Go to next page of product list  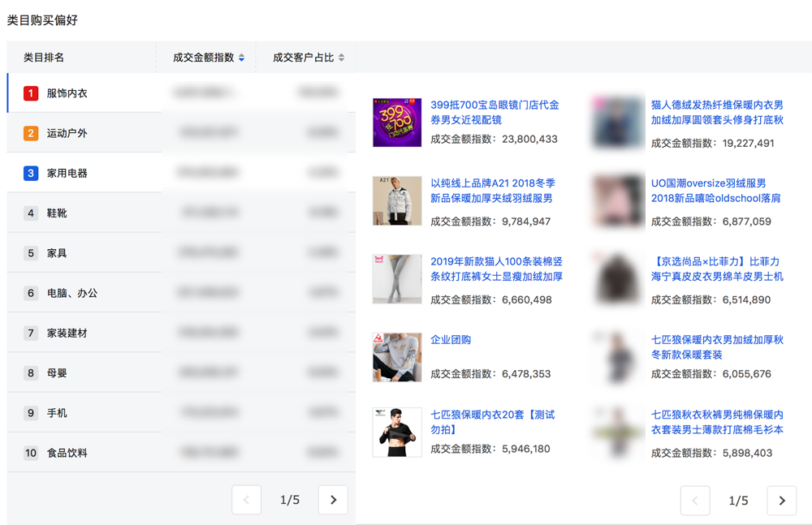781,501
